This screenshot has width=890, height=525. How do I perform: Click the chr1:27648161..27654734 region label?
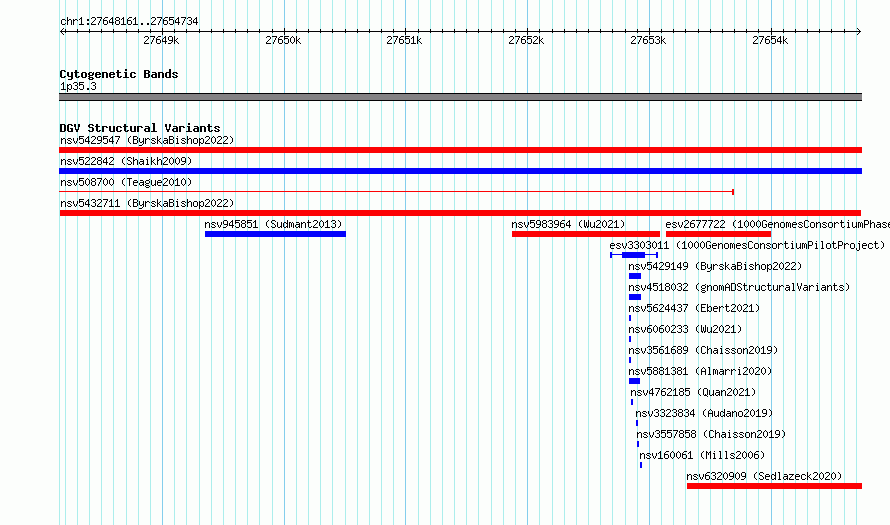tap(129, 22)
